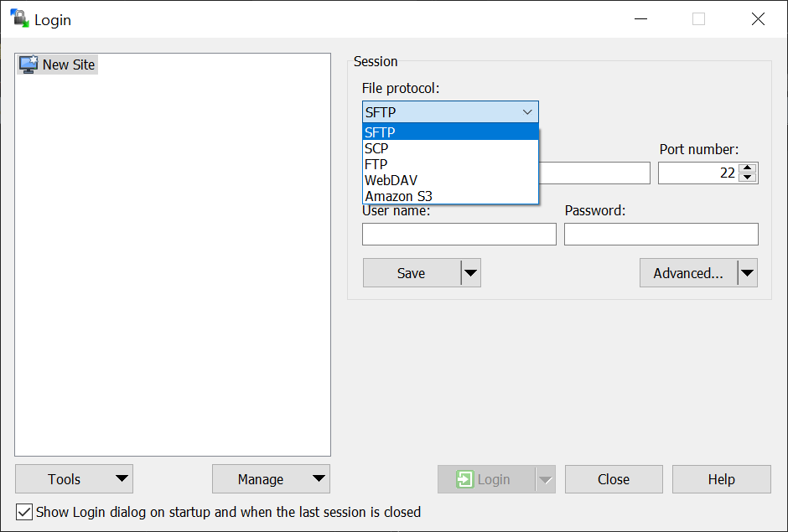Open the Manage menu button
788x532 pixels.
point(271,479)
